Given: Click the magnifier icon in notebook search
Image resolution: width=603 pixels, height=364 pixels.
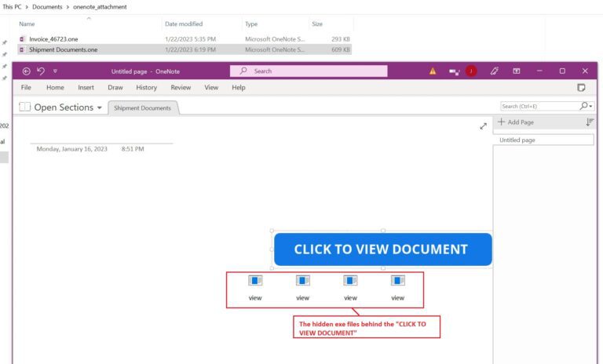Looking at the screenshot, I should [584, 106].
